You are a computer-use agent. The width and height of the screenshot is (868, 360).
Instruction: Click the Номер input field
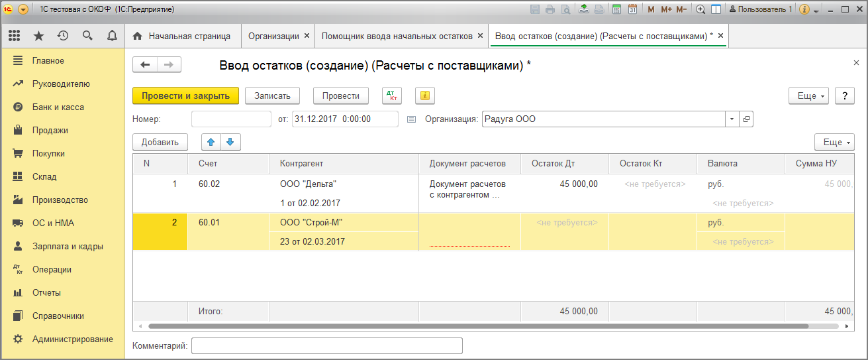[x=231, y=119]
